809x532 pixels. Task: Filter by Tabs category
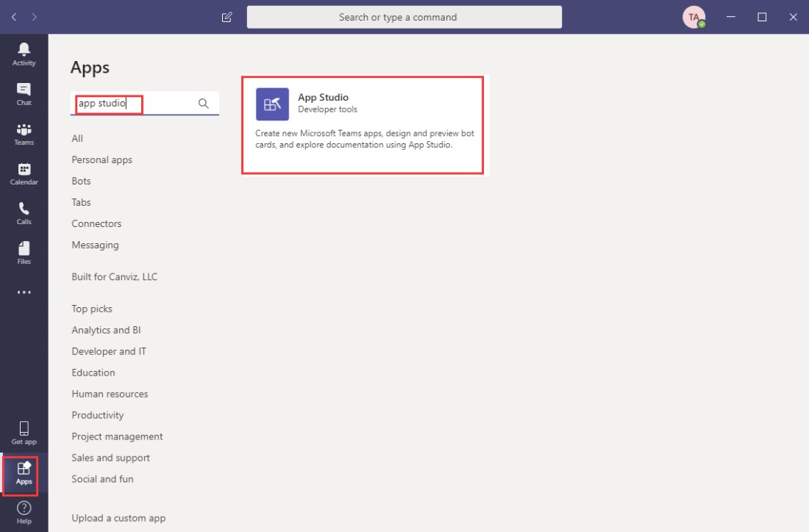[x=81, y=202]
